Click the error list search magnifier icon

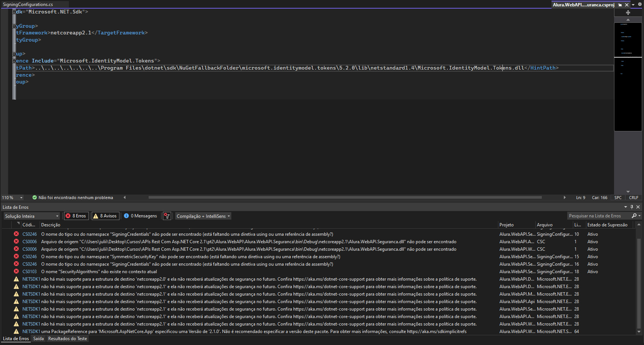[634, 216]
